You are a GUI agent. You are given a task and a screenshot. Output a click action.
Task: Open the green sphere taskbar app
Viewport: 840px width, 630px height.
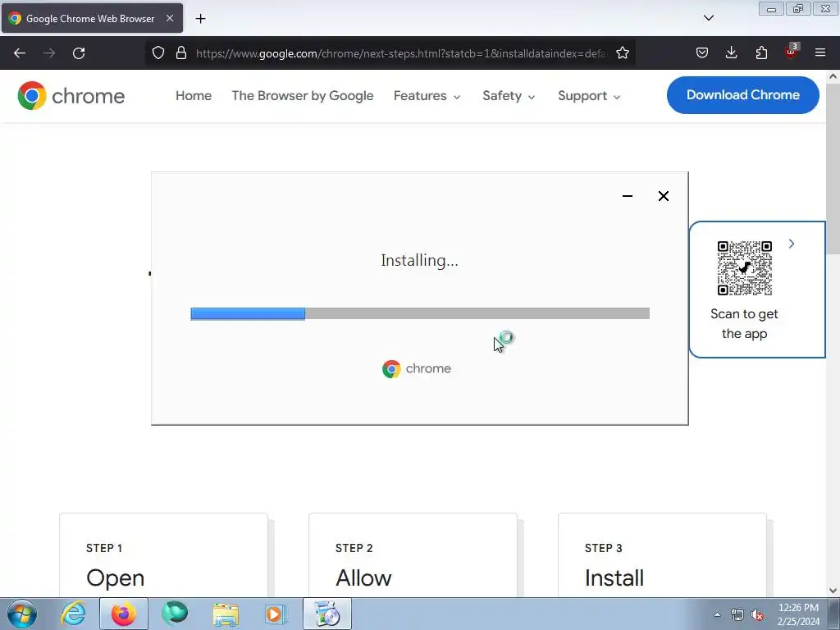pyautogui.click(x=175, y=614)
